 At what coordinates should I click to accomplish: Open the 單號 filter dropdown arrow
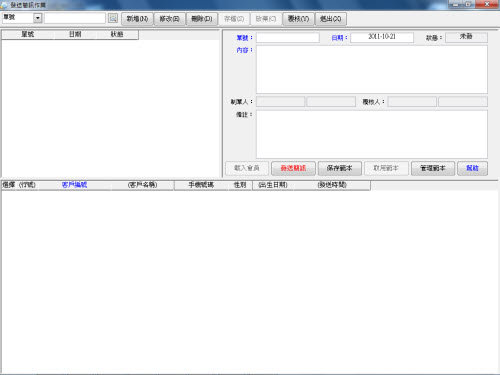(x=38, y=18)
